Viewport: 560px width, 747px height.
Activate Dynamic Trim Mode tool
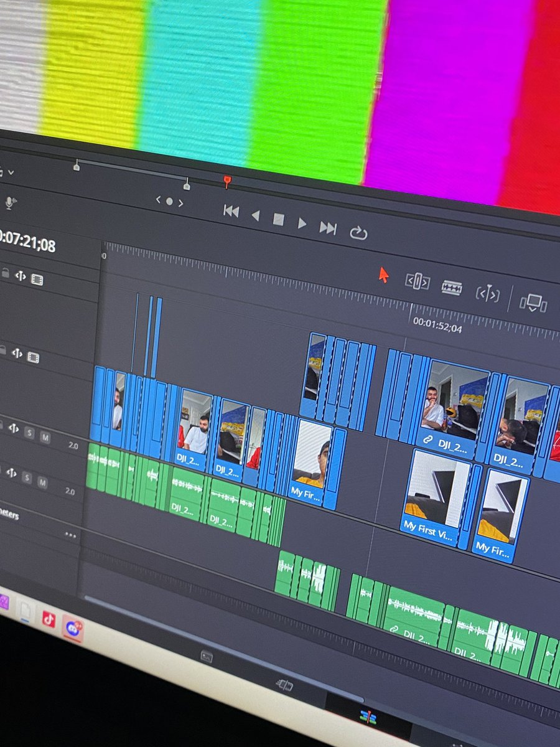(488, 294)
